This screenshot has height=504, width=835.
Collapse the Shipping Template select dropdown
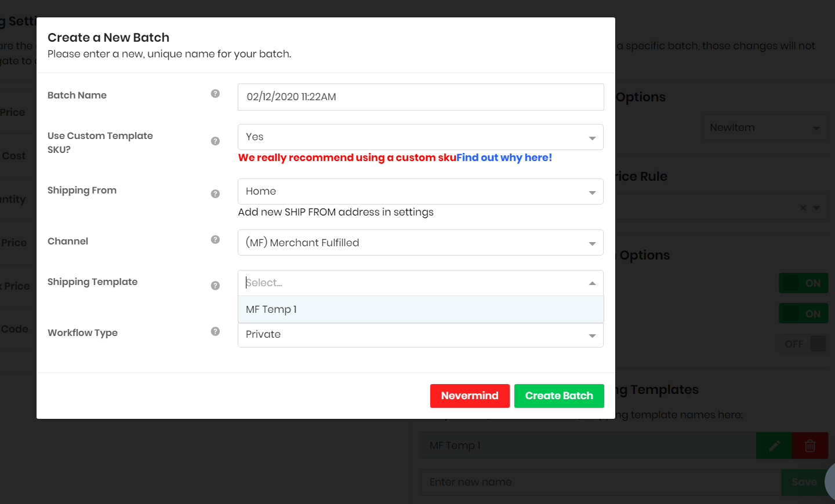pyautogui.click(x=592, y=283)
